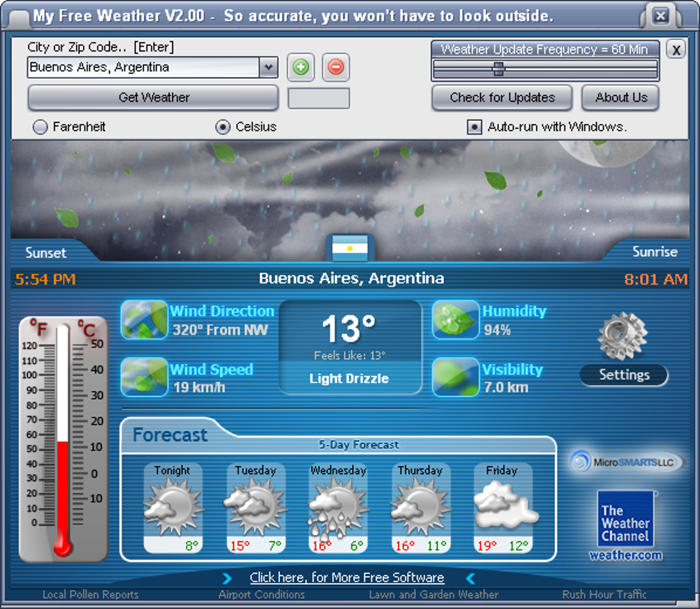Adjust the Weather Update Frequency slider
Image resolution: width=700 pixels, height=609 pixels.
499,69
